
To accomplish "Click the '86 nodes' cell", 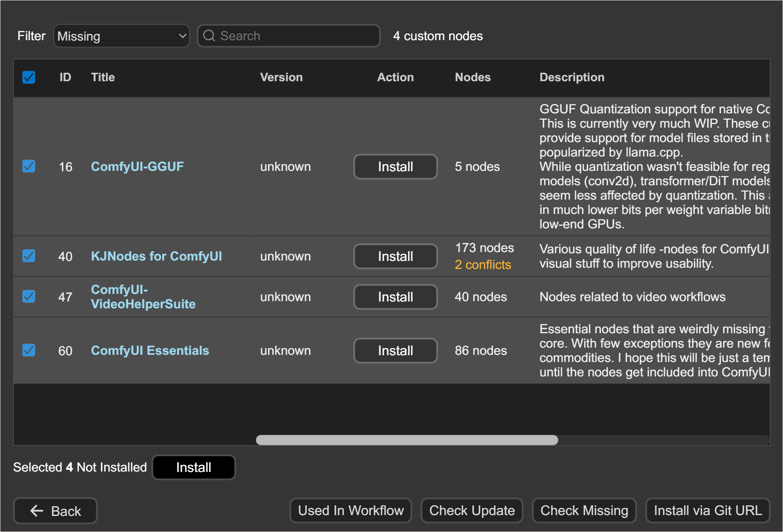I will pos(481,351).
